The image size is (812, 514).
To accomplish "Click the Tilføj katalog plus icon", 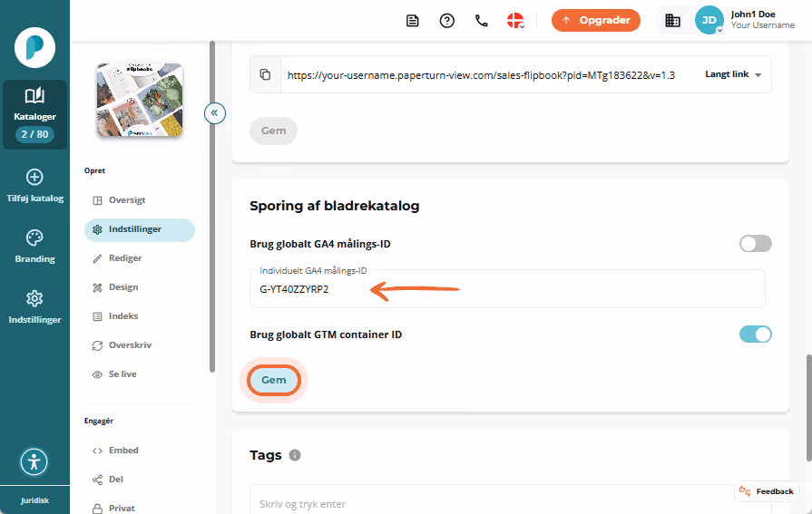I will pos(34,177).
